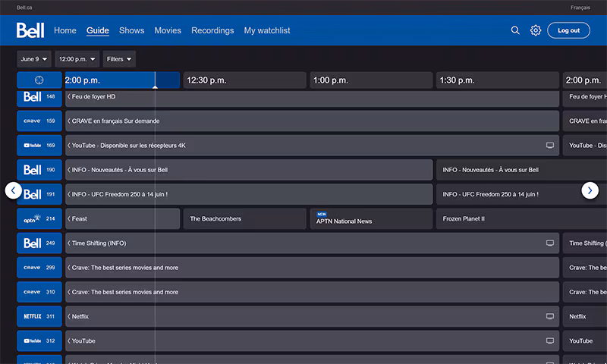Open channel 299 Crave best series listing
This screenshot has width=607, height=364.
click(312, 267)
